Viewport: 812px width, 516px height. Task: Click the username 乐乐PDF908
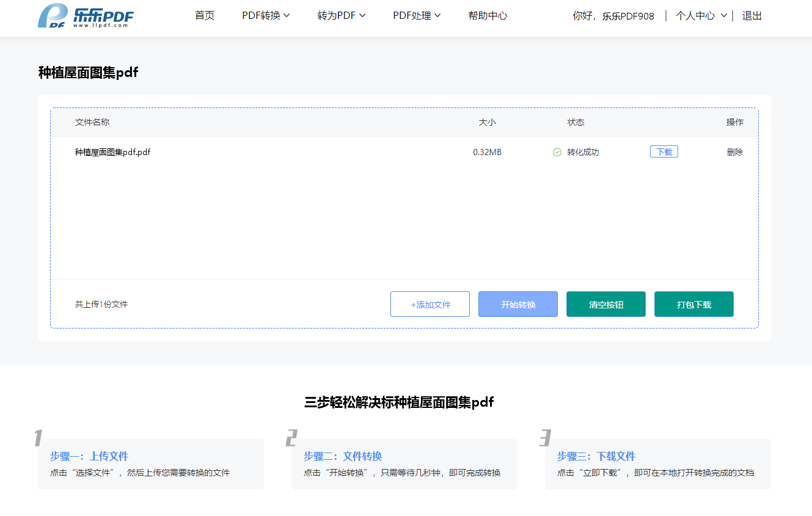pos(628,16)
